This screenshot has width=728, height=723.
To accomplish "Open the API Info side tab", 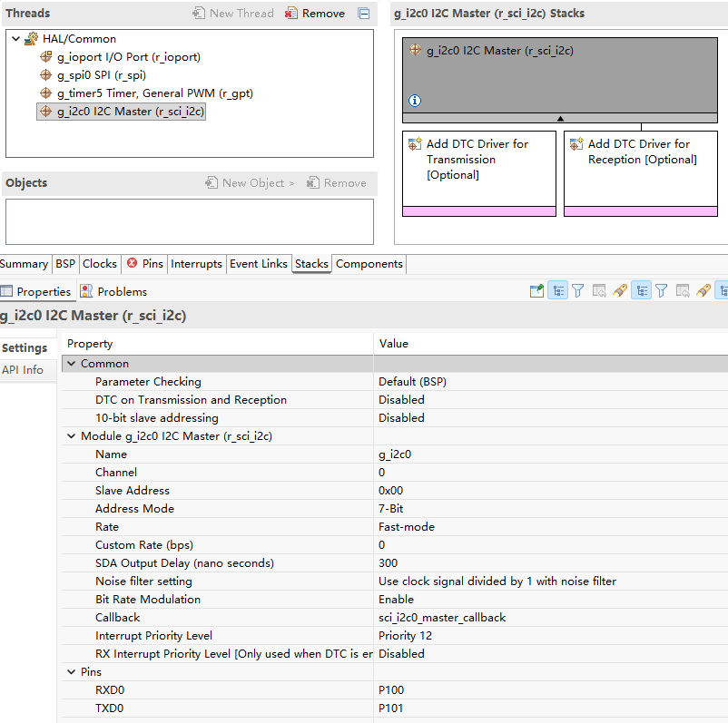I will [x=23, y=370].
